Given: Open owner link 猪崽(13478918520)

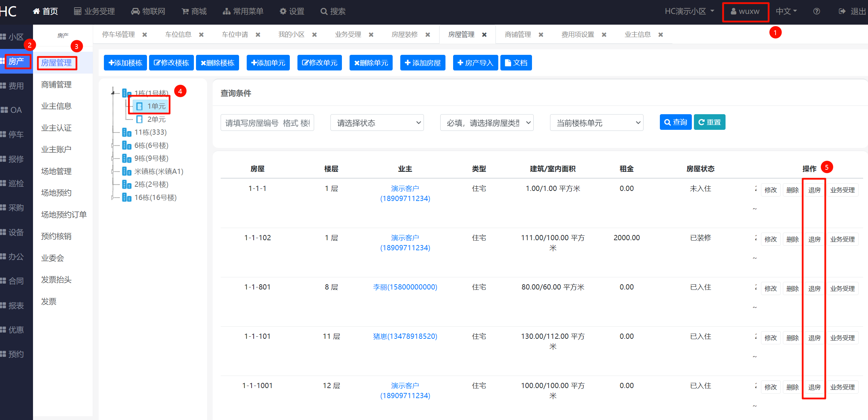Looking at the screenshot, I should pyautogui.click(x=405, y=336).
